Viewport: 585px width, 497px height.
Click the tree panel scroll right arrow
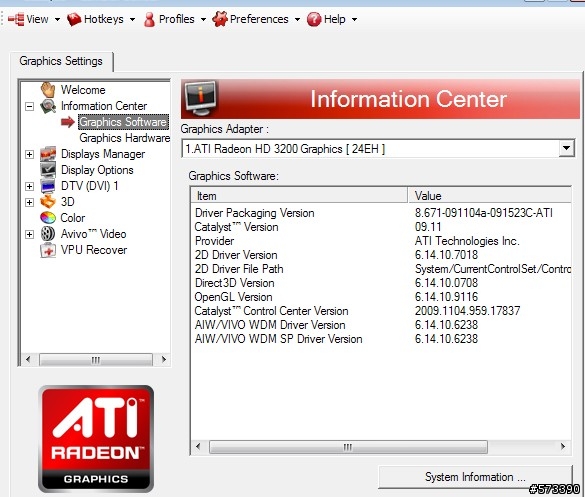(x=163, y=360)
